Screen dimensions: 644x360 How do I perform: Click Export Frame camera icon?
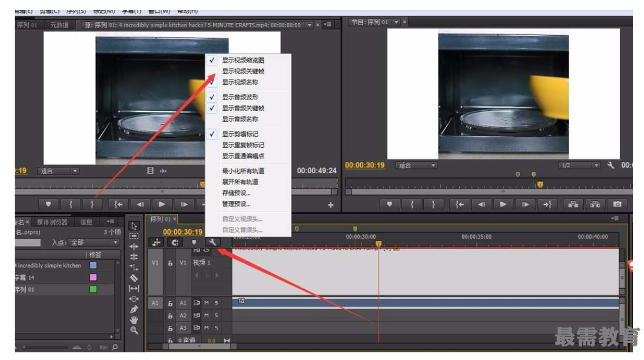tap(617, 204)
